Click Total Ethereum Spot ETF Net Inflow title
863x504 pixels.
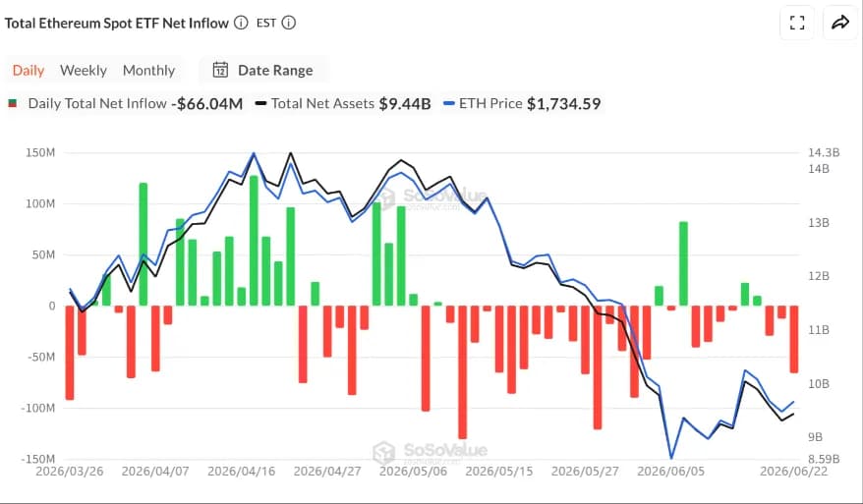pos(117,24)
